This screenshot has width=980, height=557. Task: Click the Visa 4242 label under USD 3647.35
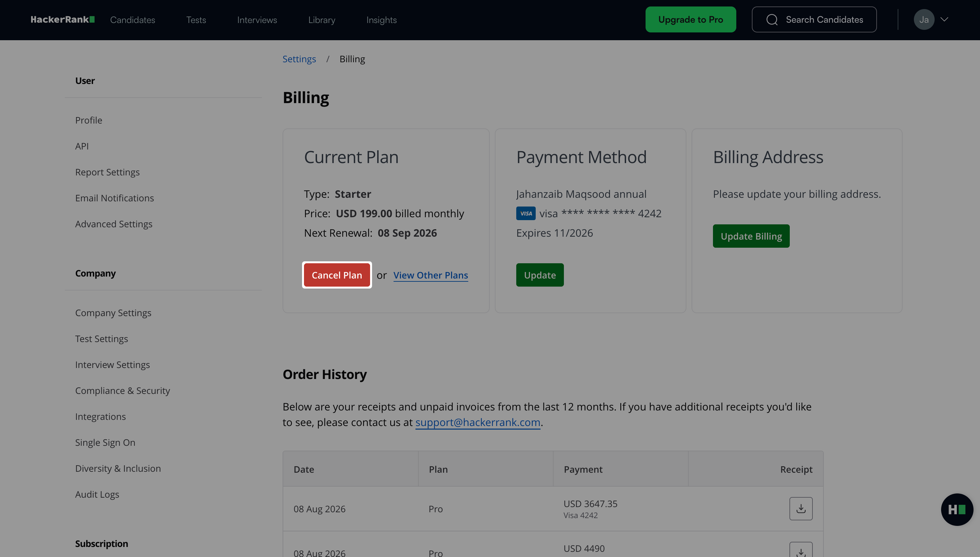point(580,515)
